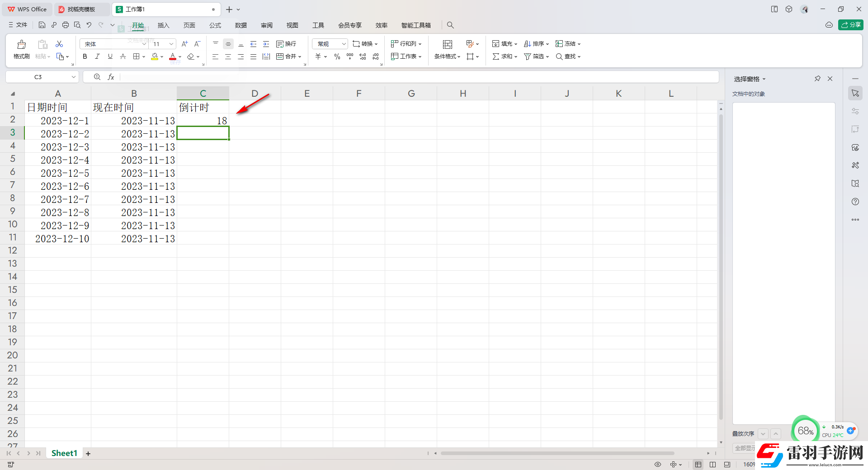Switch to the 插入 (Insert) ribbon tab
The image size is (868, 470).
(163, 25)
